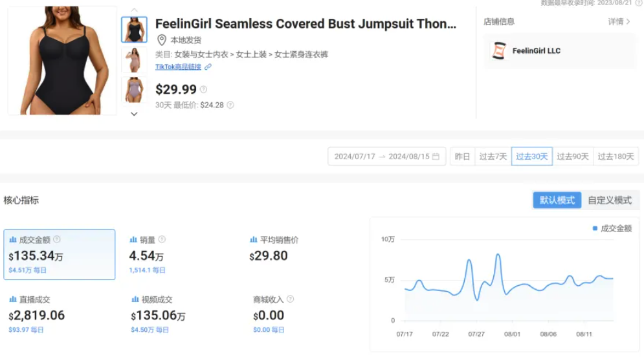Click the help icon next to 30天最低价
Viewport: 644px width, 357px height.
tap(230, 105)
